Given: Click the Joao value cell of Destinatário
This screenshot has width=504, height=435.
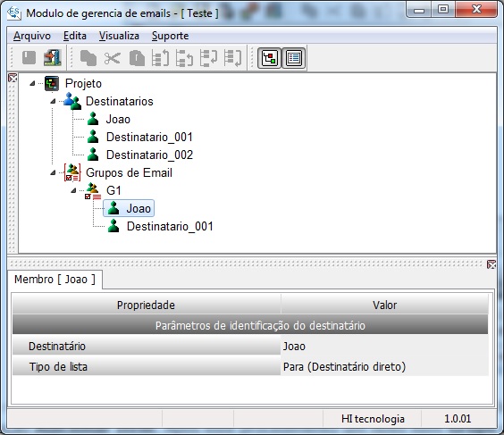Looking at the screenshot, I should click(x=384, y=346).
